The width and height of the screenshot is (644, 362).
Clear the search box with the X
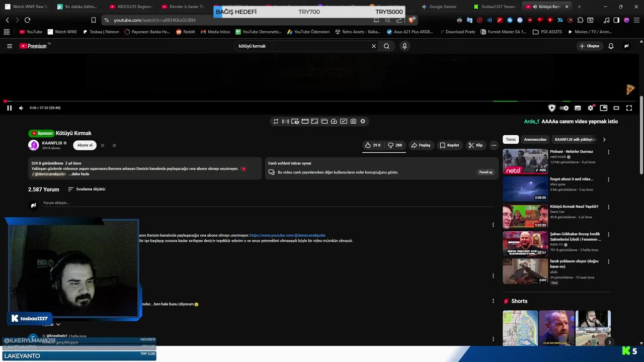point(374,46)
